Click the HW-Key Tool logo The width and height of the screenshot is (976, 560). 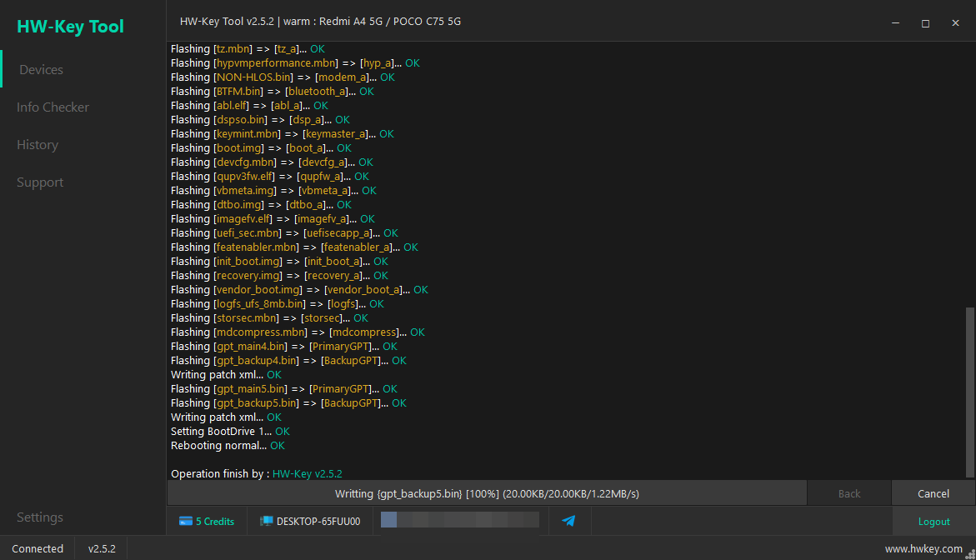(x=70, y=26)
